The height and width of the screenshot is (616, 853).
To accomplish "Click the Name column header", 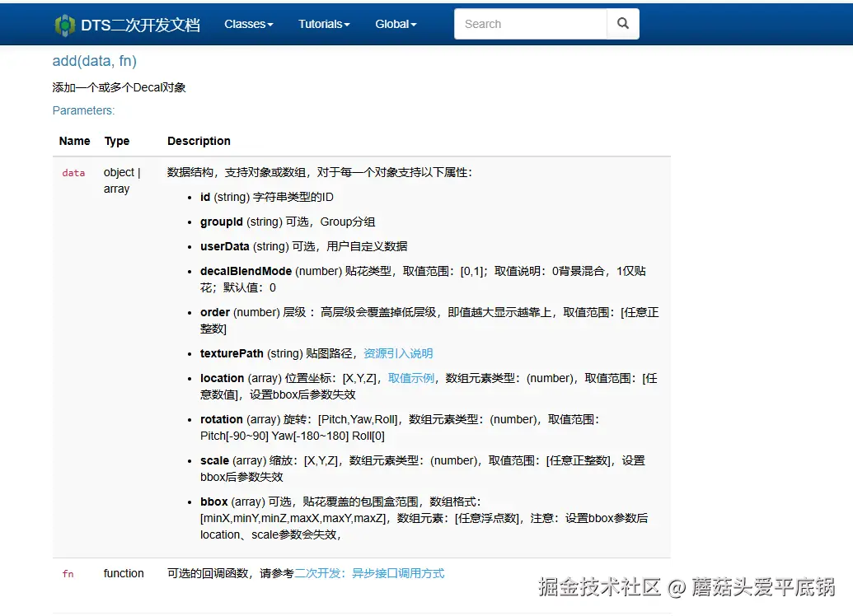I will click(74, 141).
